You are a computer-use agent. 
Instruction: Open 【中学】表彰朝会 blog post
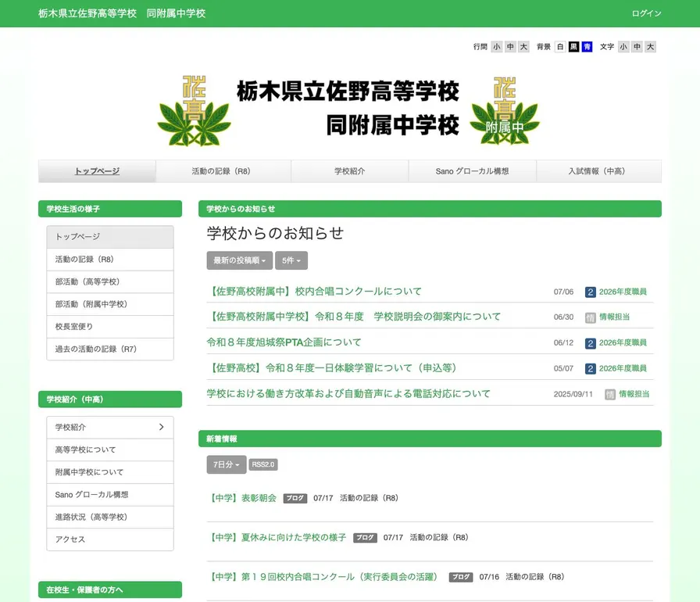pyautogui.click(x=243, y=498)
